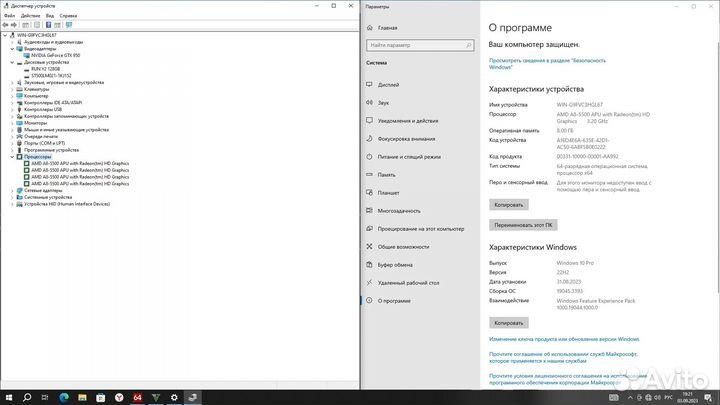Open the Файл menu in Device Manager
Screen dimensions: 720x405
point(9,16)
